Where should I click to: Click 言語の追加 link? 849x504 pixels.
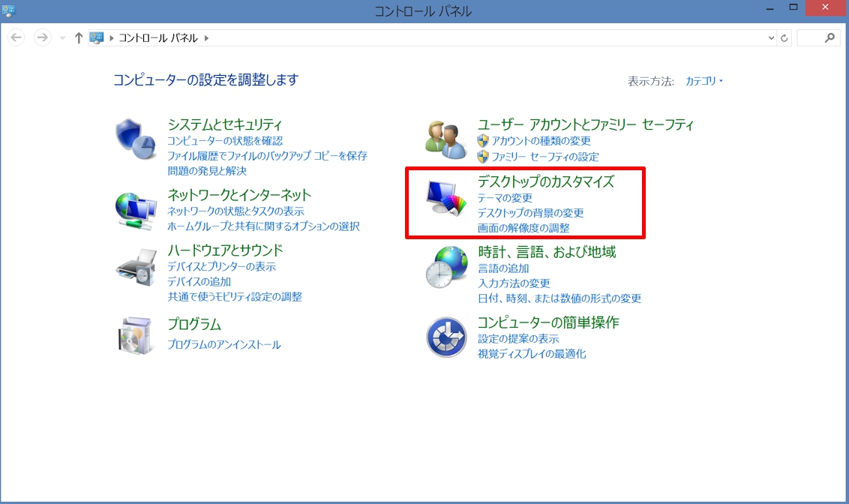[x=503, y=268]
